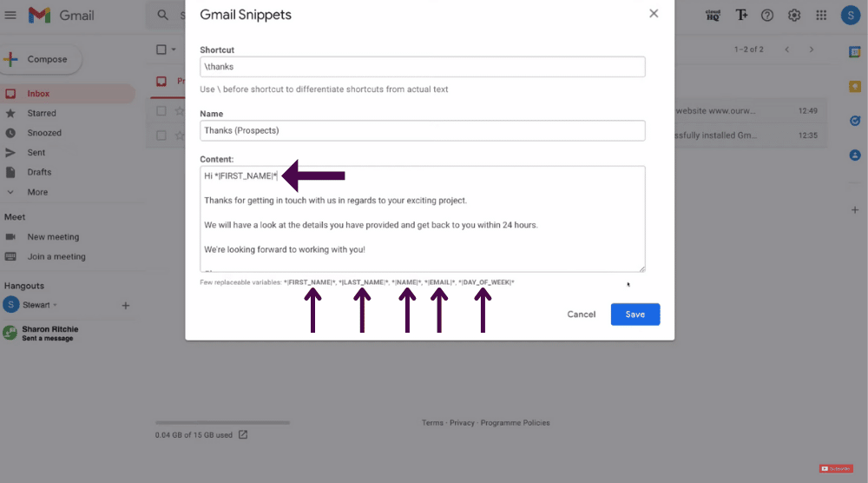Screen dimensions: 868x483
Task: Open Tasks in the side panel
Action: (855, 121)
